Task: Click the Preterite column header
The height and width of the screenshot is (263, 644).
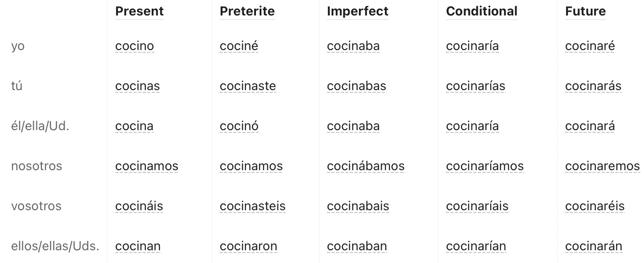Action: coord(247,11)
